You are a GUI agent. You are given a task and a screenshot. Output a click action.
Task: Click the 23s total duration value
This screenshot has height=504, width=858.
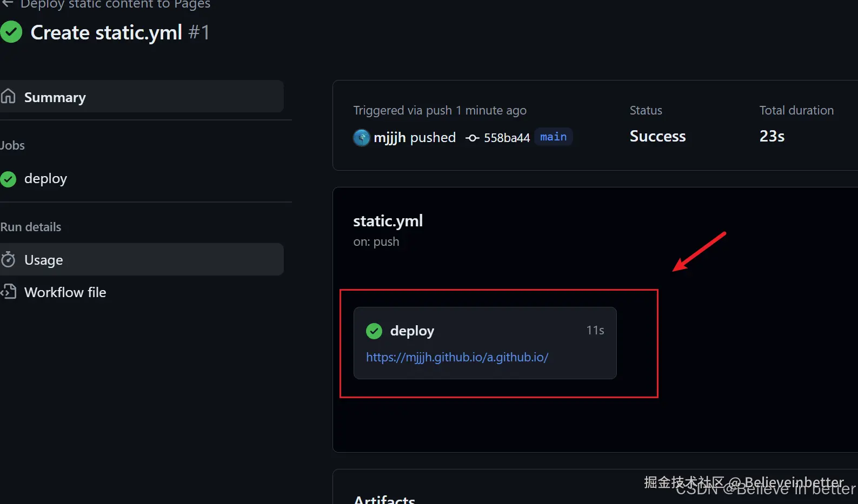click(x=771, y=136)
